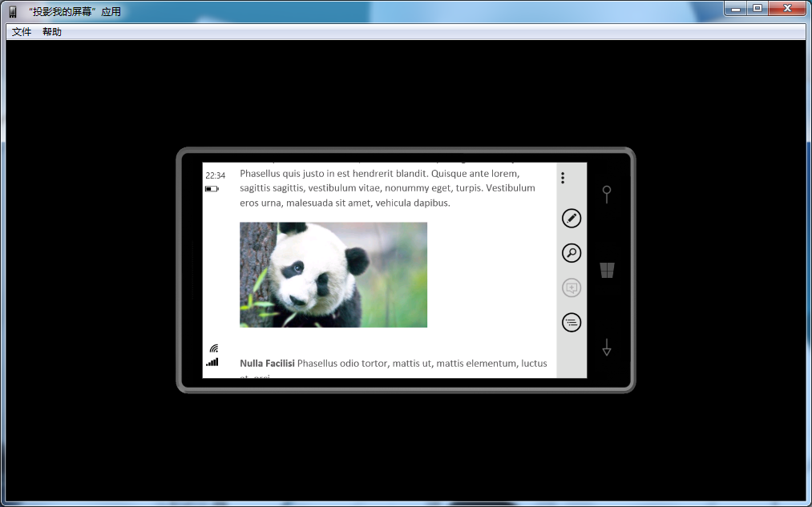Tap the 22:34 clock display
812x507 pixels.
point(215,175)
